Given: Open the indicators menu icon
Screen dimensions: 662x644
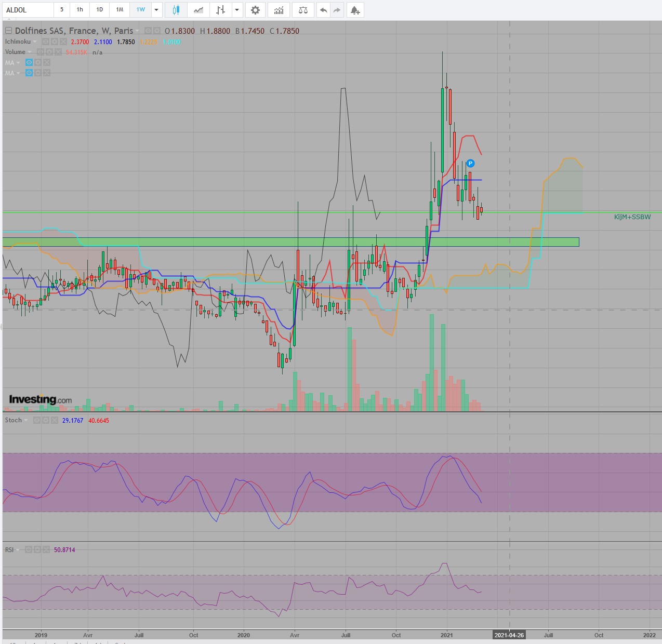Looking at the screenshot, I should pos(279,10).
